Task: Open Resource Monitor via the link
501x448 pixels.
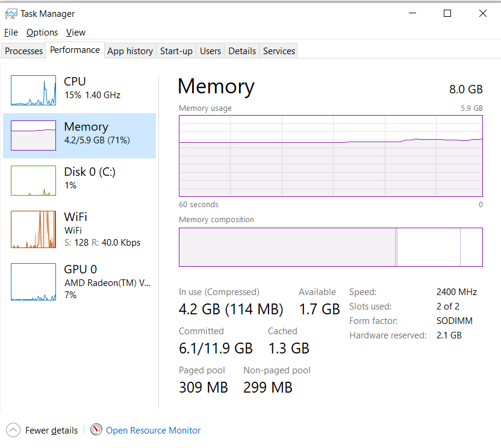Action: [x=153, y=430]
